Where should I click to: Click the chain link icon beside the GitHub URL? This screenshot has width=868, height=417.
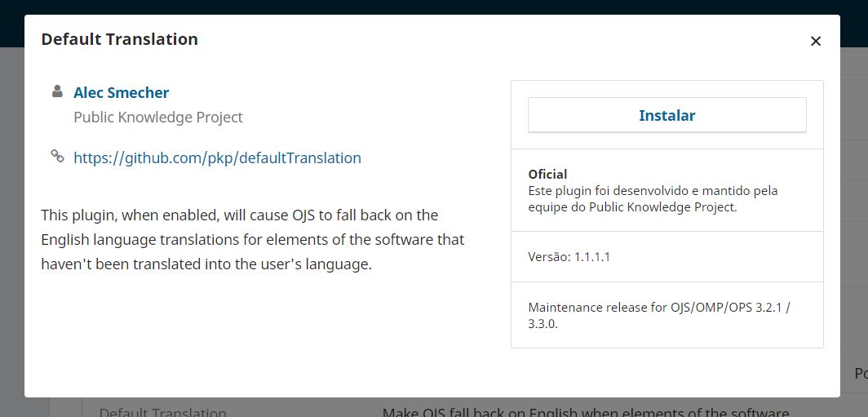(x=57, y=156)
